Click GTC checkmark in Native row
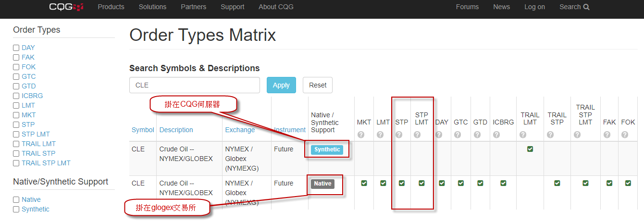Viewport: 644px width, 223px height. (x=461, y=183)
